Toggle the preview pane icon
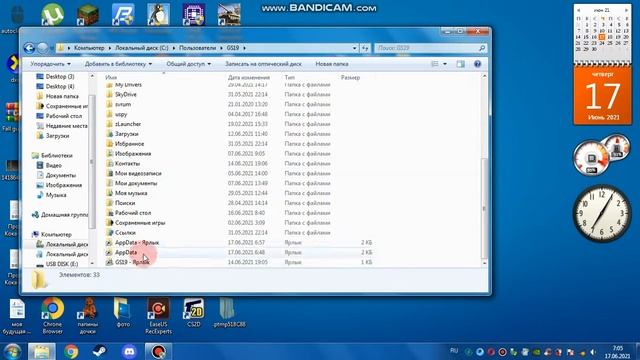The image size is (640, 360). [x=460, y=64]
